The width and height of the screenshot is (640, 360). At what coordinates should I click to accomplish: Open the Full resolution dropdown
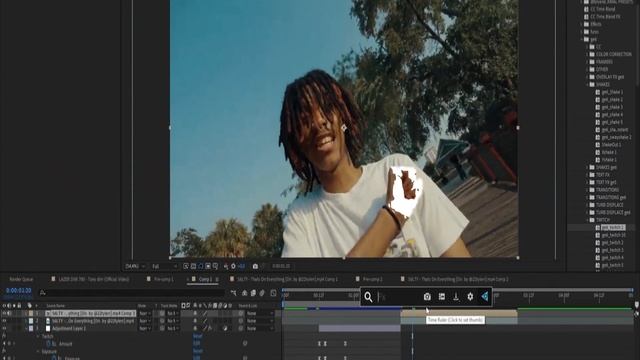click(x=164, y=266)
